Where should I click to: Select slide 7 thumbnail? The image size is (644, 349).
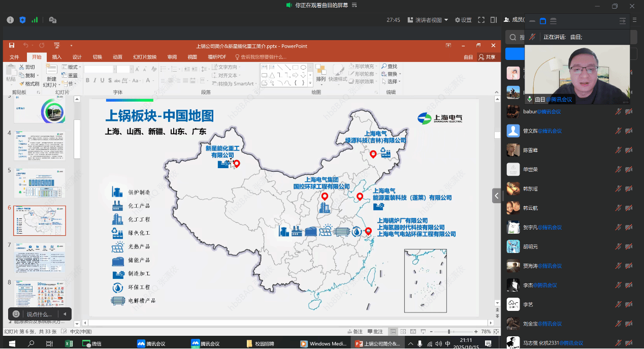40,258
